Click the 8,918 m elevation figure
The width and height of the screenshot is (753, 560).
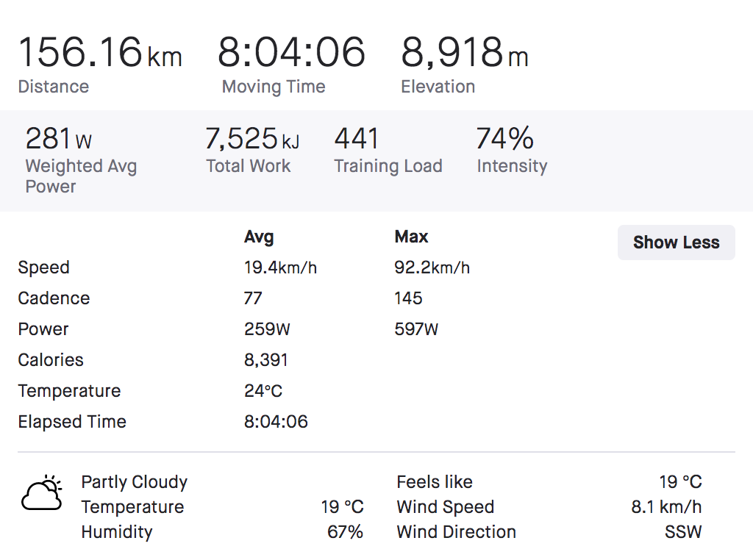[x=464, y=53]
